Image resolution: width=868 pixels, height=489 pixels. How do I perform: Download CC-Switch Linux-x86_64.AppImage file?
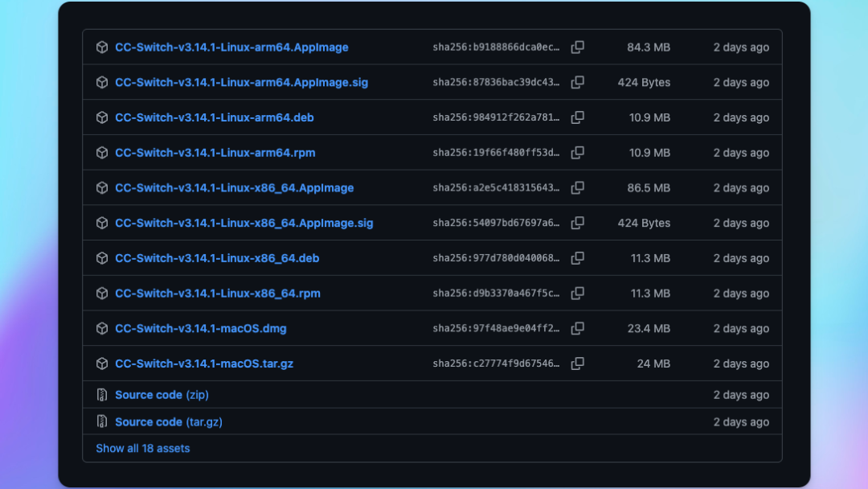(x=234, y=188)
